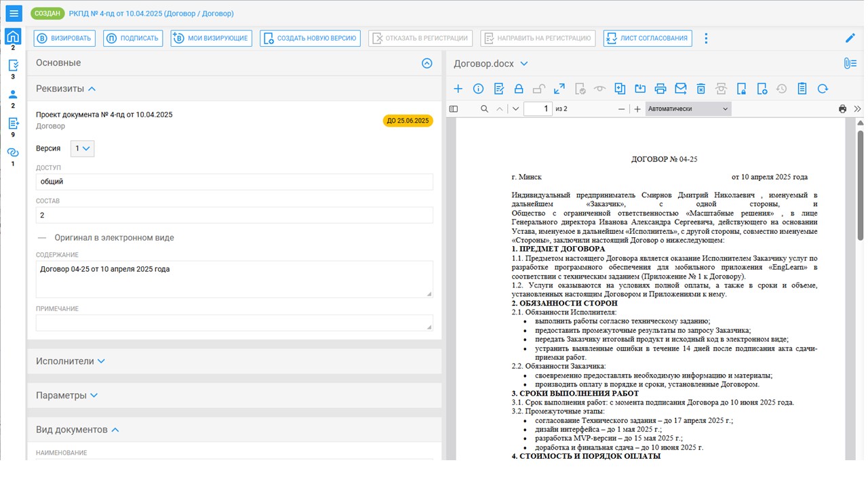The height and width of the screenshot is (488, 868).
Task: Click the delete file trash icon
Action: (x=701, y=89)
